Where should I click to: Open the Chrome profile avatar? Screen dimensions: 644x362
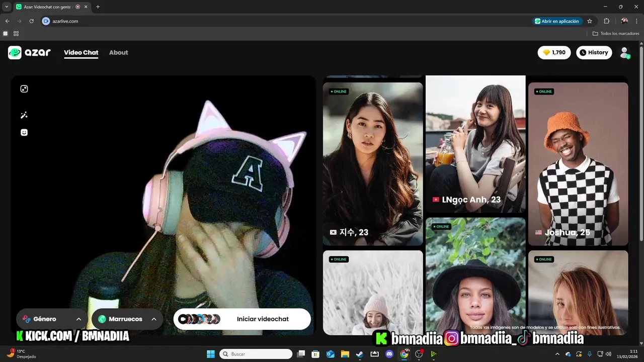[x=624, y=21]
